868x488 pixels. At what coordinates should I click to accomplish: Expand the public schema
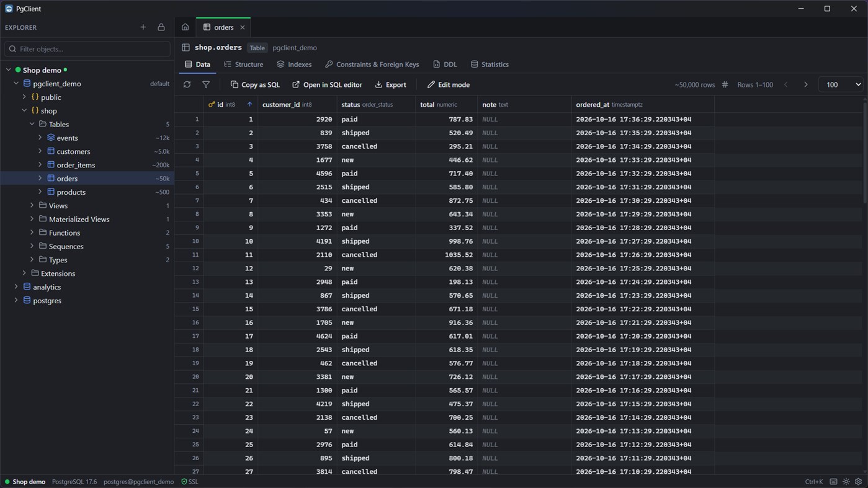tap(25, 97)
